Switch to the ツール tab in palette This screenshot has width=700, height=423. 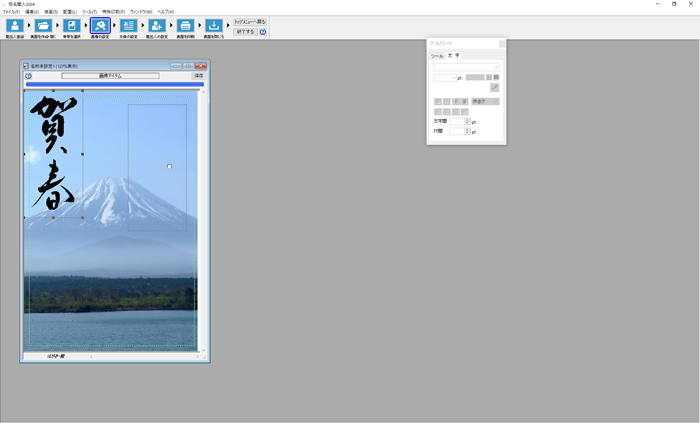(437, 56)
